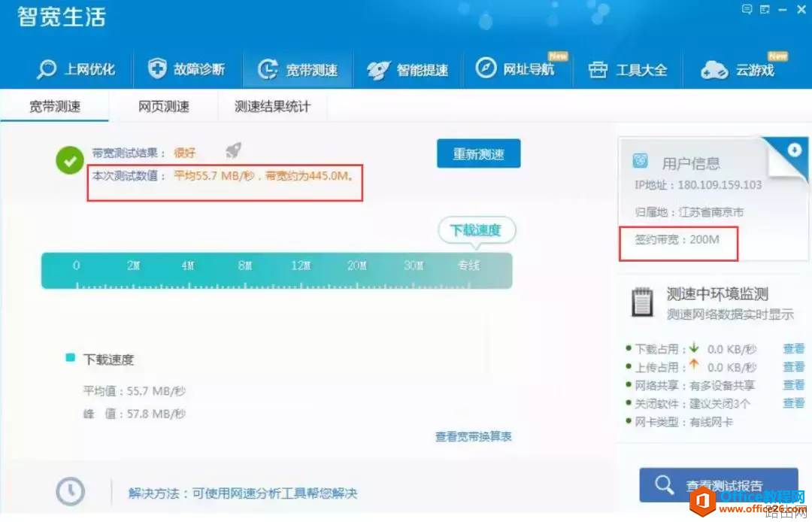Close the 智宽生活 window
The image size is (812, 522).
tap(801, 9)
